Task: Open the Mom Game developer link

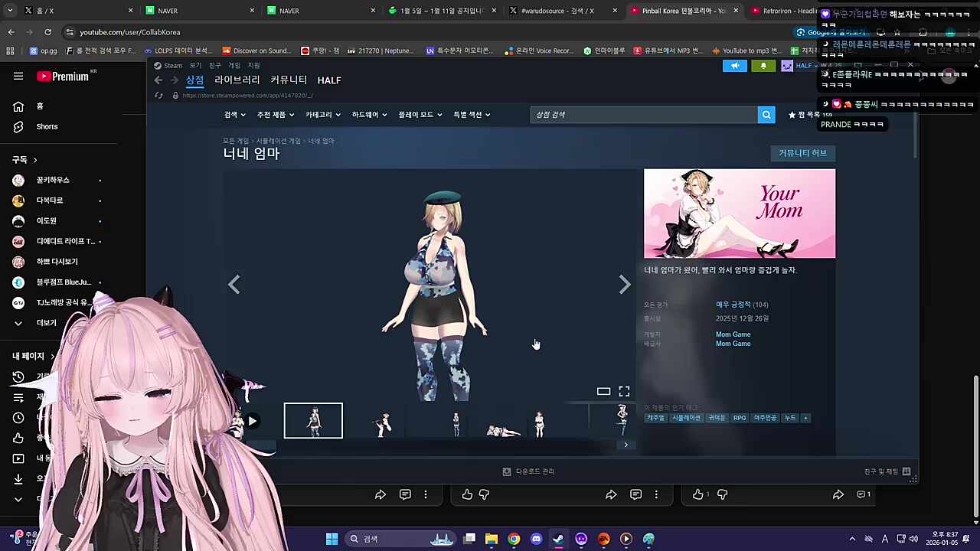Action: [x=733, y=334]
